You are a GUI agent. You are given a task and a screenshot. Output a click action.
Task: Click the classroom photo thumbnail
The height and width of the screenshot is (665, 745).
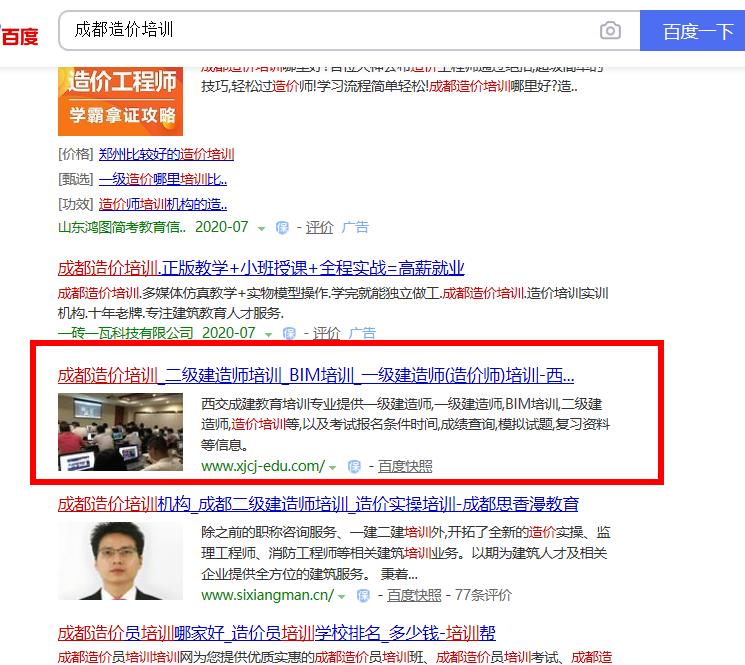click(120, 432)
